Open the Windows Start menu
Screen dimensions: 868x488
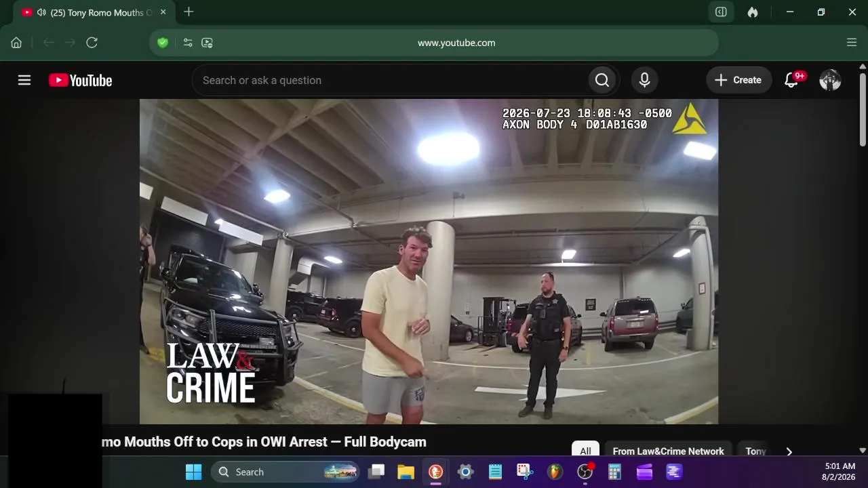(x=193, y=472)
